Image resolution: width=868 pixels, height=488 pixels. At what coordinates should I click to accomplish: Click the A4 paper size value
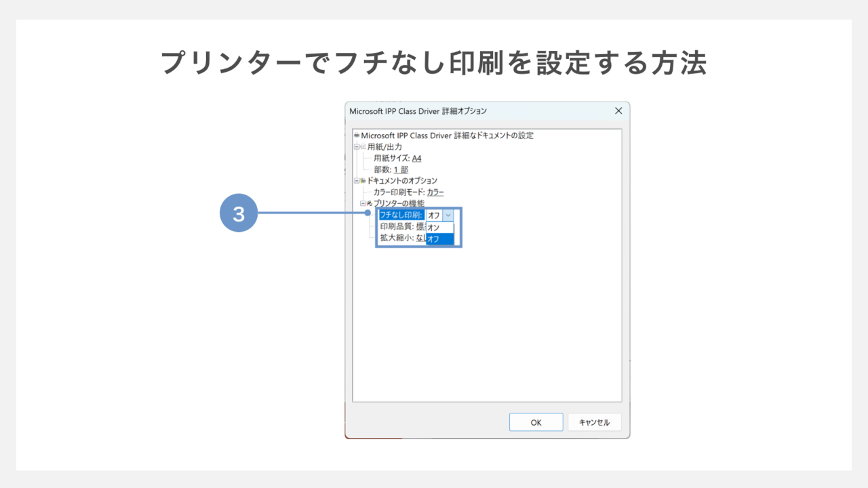pyautogui.click(x=416, y=158)
